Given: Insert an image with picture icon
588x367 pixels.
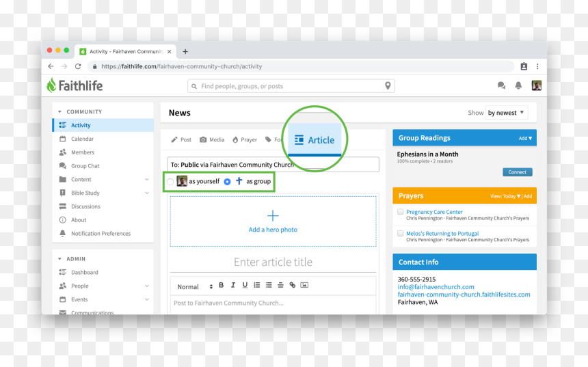Looking at the screenshot, I should (304, 285).
